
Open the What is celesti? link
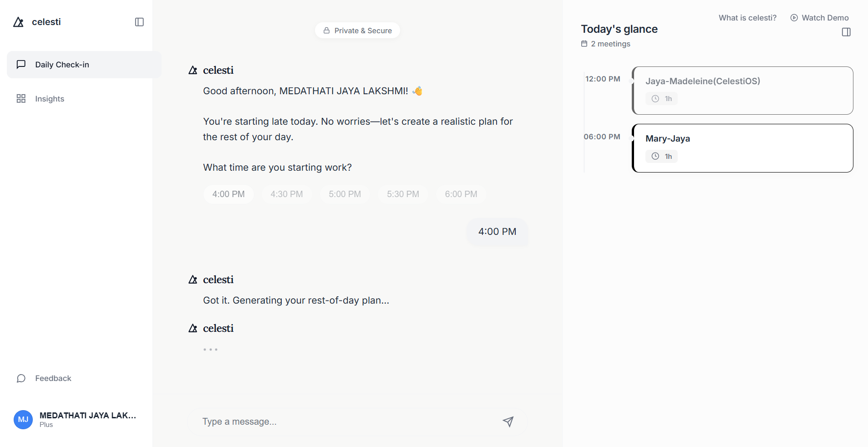747,17
